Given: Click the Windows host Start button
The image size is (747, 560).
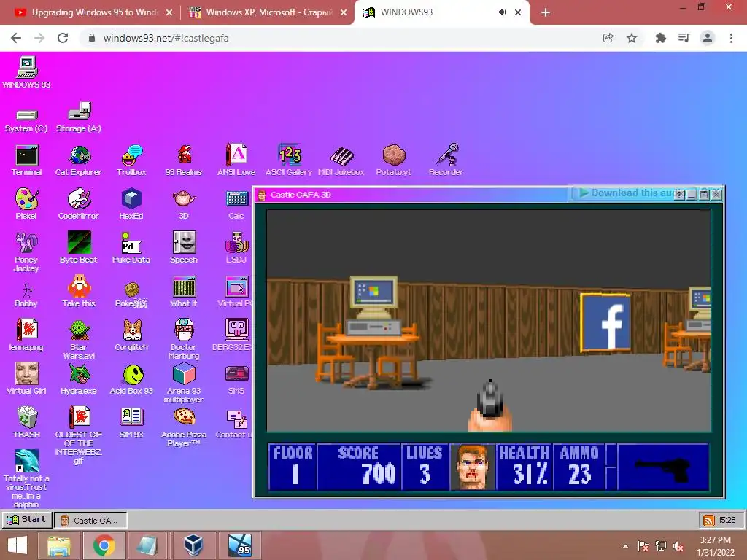Looking at the screenshot, I should click(18, 545).
